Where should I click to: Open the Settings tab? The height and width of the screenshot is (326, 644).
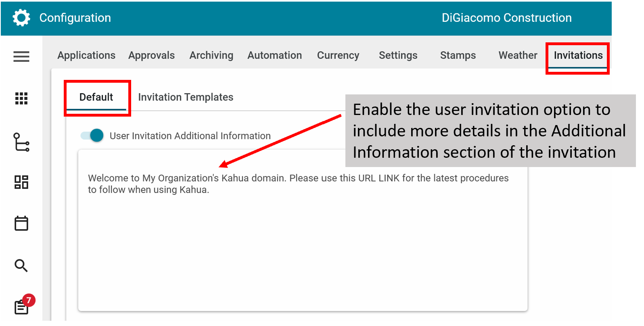pos(398,55)
